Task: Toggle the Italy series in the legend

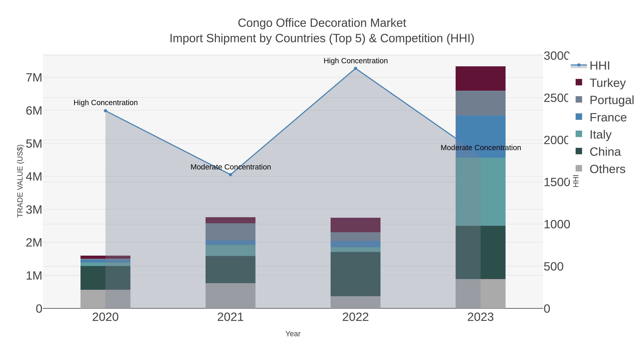Action: (593, 134)
